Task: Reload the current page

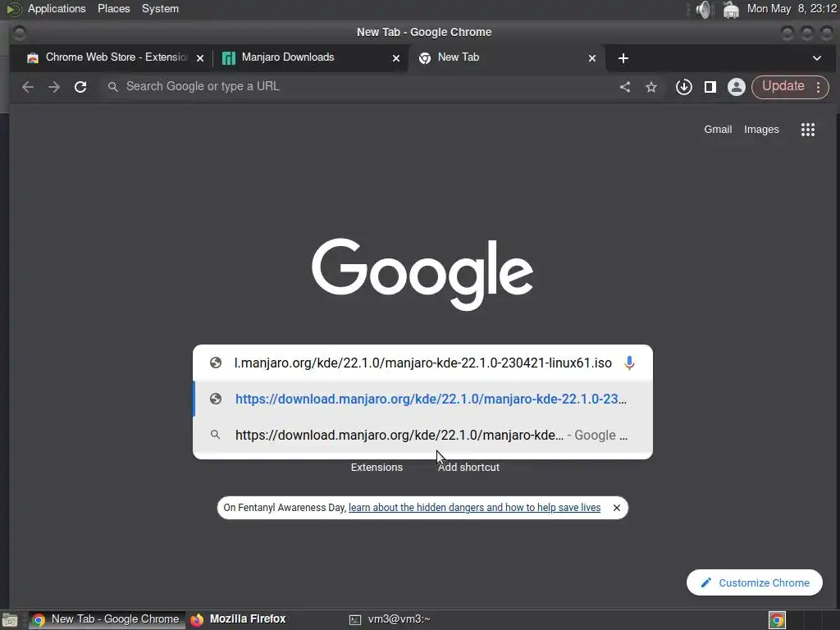Action: tap(80, 87)
